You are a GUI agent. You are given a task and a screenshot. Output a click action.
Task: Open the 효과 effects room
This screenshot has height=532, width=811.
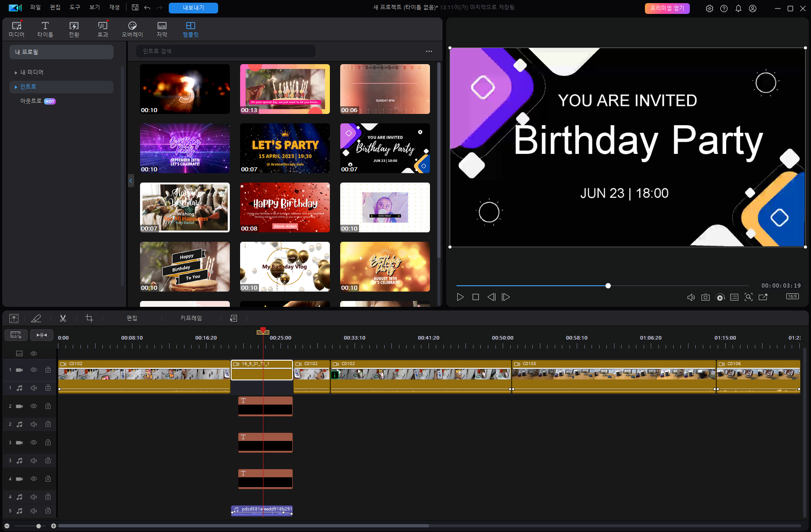[103, 29]
